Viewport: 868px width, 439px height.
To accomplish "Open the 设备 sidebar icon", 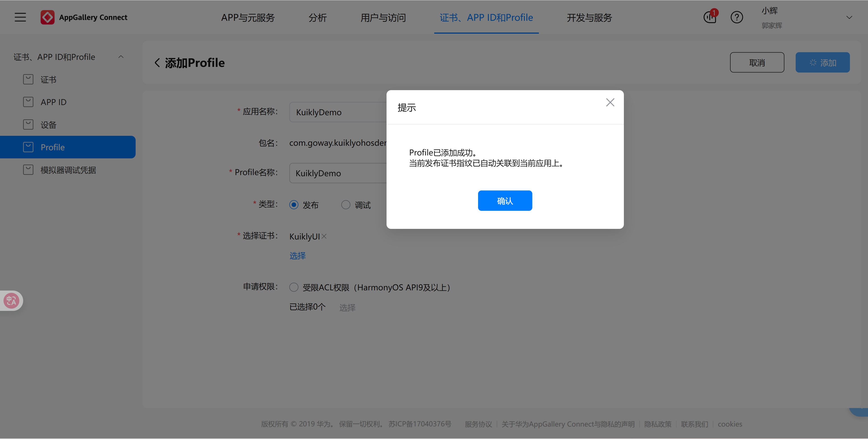I will [x=28, y=124].
